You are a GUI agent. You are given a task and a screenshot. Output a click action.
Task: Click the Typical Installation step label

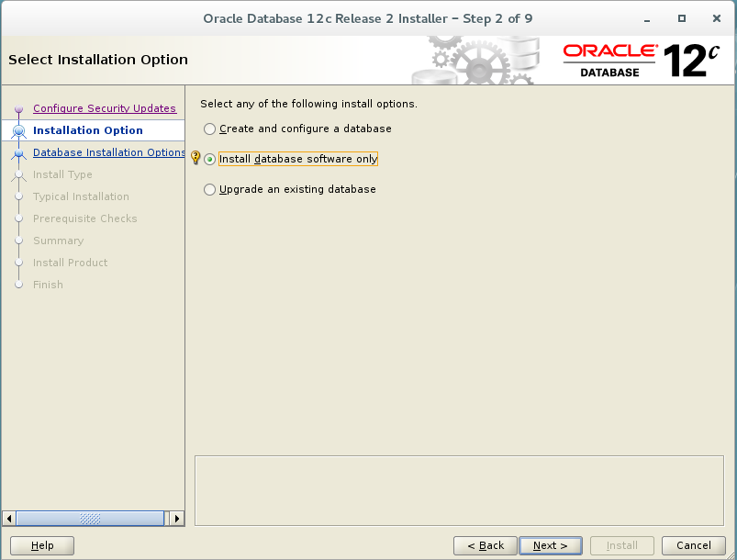point(81,196)
